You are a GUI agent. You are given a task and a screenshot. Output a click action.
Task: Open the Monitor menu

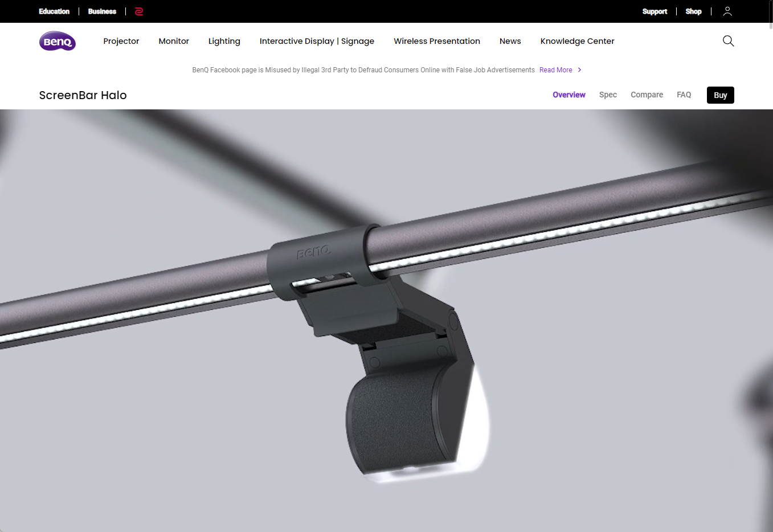(174, 41)
